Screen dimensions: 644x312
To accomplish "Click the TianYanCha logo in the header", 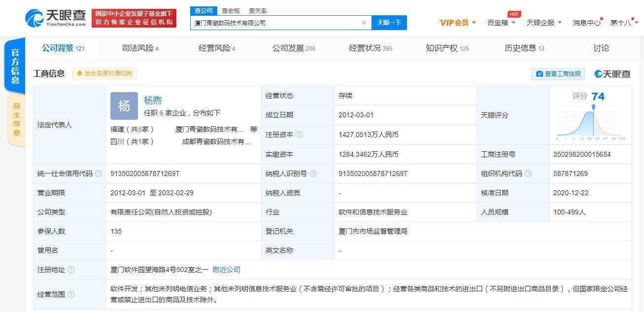I will click(x=55, y=18).
